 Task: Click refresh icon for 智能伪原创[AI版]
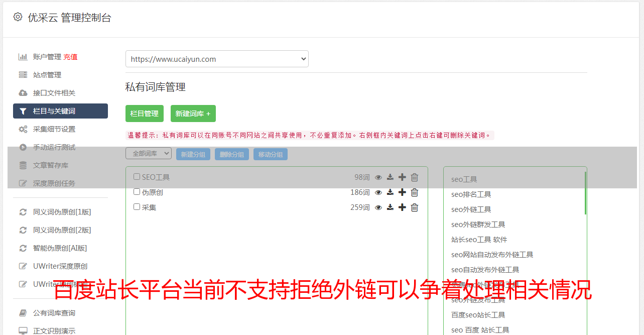(23, 248)
